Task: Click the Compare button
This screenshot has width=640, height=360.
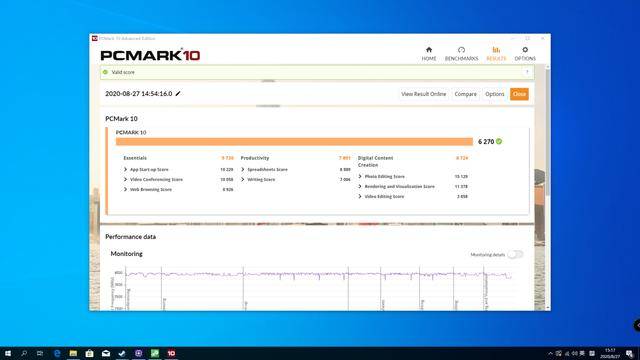Action: point(465,94)
